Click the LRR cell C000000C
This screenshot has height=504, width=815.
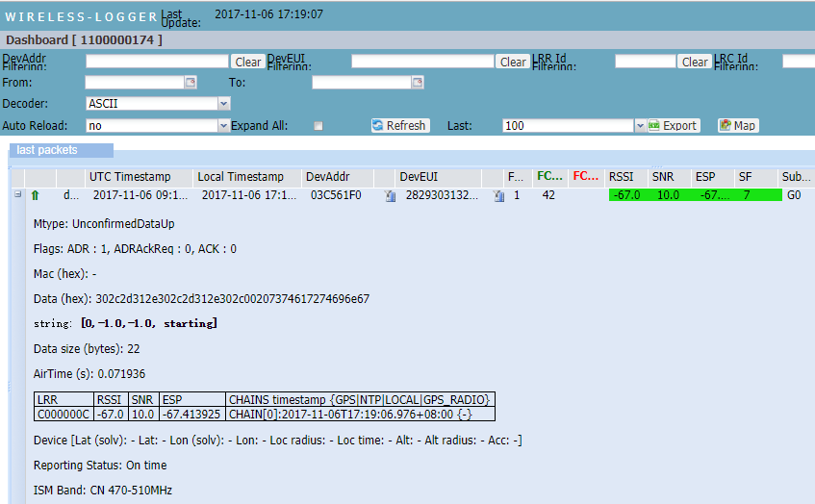(64, 415)
